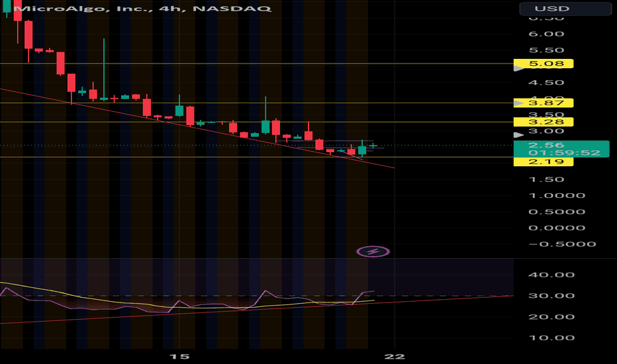Click the 10.00 indicator scale value

click(551, 338)
